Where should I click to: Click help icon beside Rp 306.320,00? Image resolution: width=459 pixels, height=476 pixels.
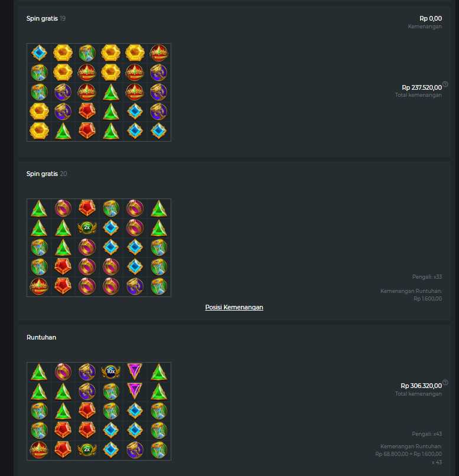tap(445, 383)
